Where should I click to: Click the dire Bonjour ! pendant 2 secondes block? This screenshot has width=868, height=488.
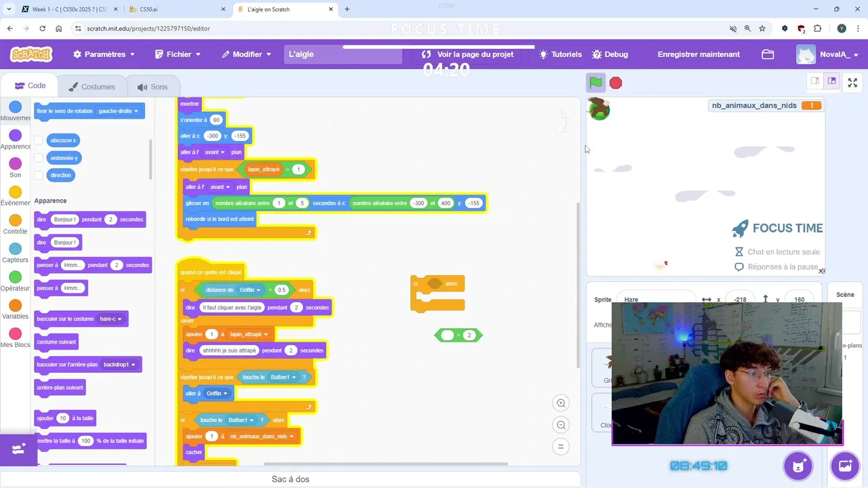click(x=90, y=220)
